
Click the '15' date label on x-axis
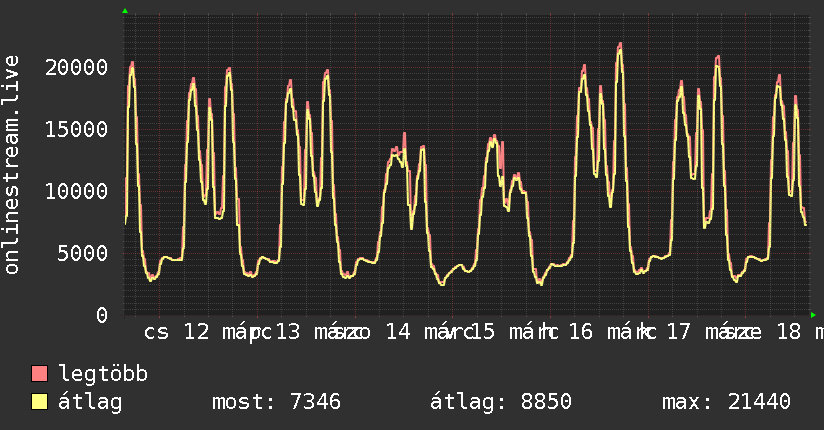coord(482,332)
